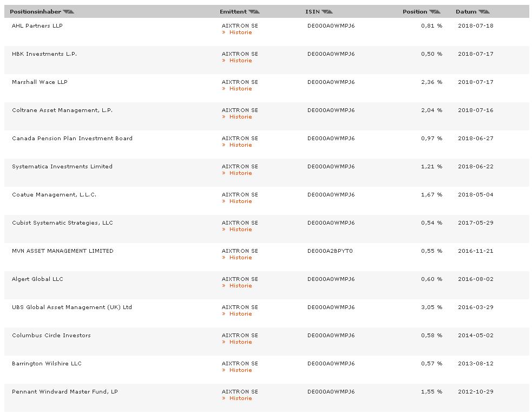Click the down sort arrow beside Position

[x=432, y=11]
